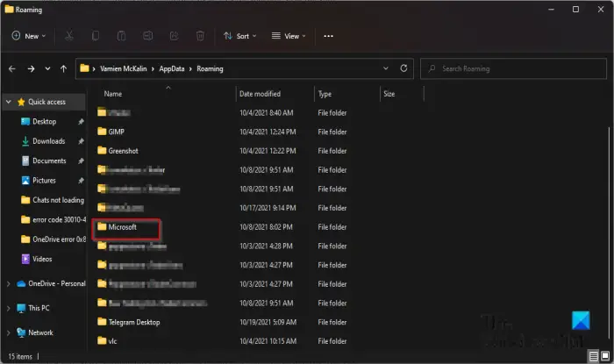Unpin Desktop using its pin icon
Screen dimensions: 614x364
tap(81, 122)
